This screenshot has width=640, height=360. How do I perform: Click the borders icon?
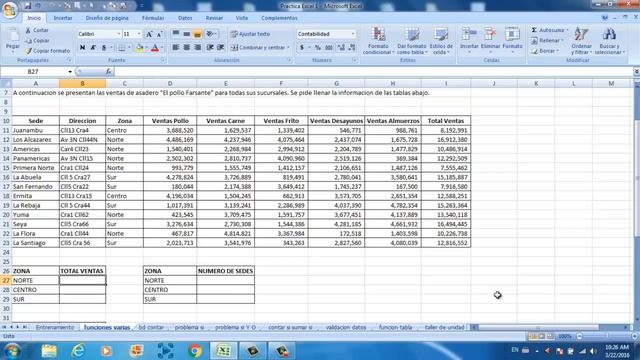pyautogui.click(x=121, y=48)
